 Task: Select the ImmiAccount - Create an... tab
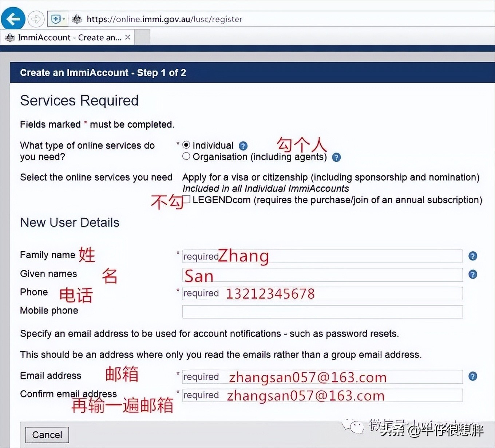(x=68, y=37)
